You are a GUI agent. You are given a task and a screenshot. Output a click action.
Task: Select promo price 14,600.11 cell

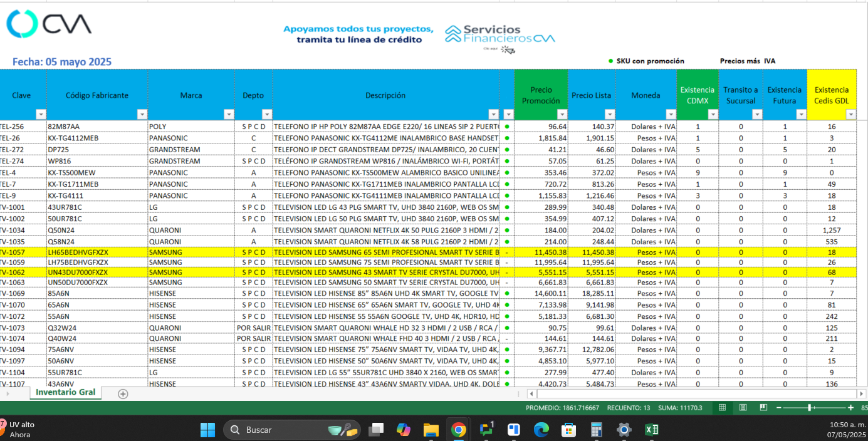(541, 293)
